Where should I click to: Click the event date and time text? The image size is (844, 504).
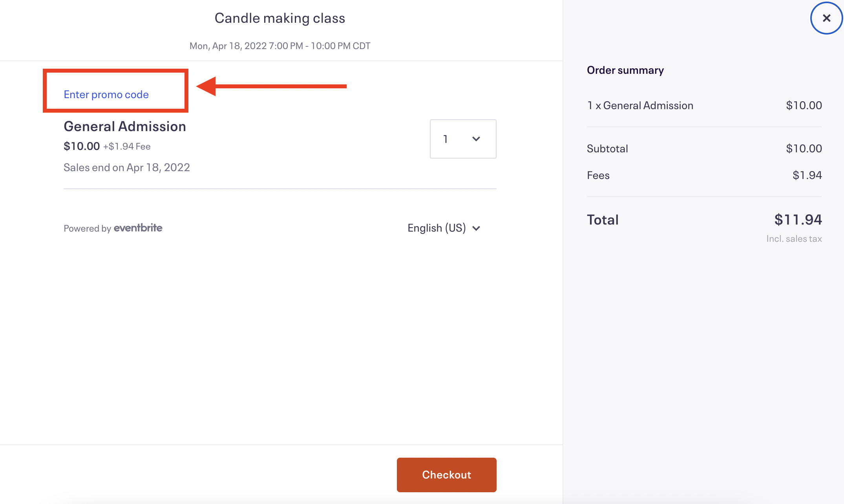click(x=280, y=45)
